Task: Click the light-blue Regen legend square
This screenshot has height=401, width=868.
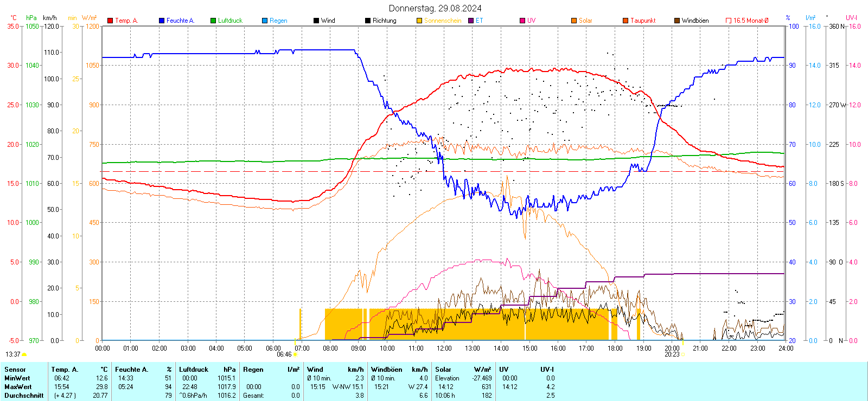Action: 265,21
